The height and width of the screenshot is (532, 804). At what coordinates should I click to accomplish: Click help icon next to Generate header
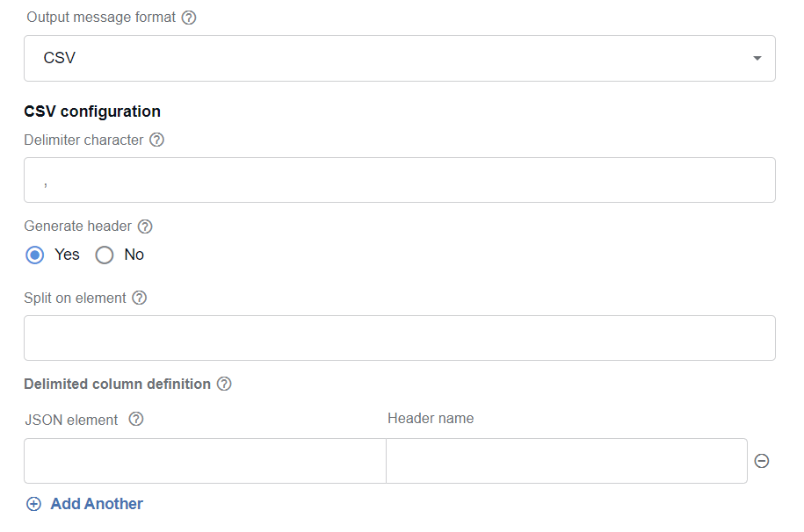(x=145, y=226)
